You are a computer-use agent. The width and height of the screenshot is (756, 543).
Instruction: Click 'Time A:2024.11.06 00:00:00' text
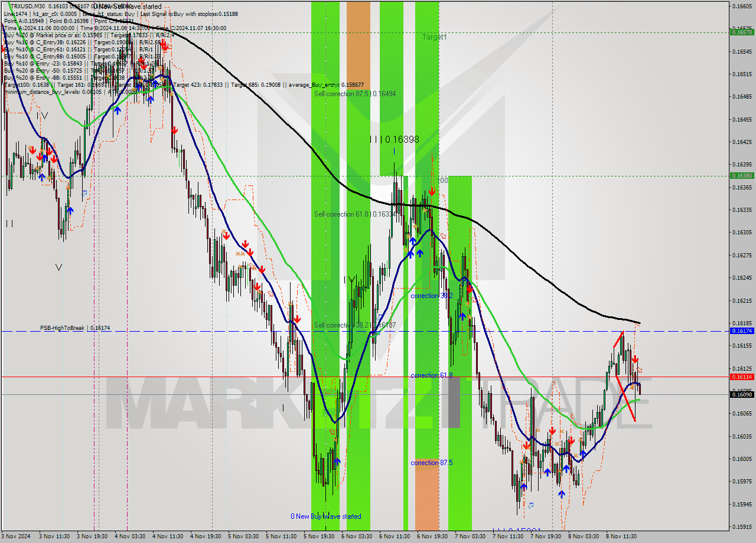39,28
